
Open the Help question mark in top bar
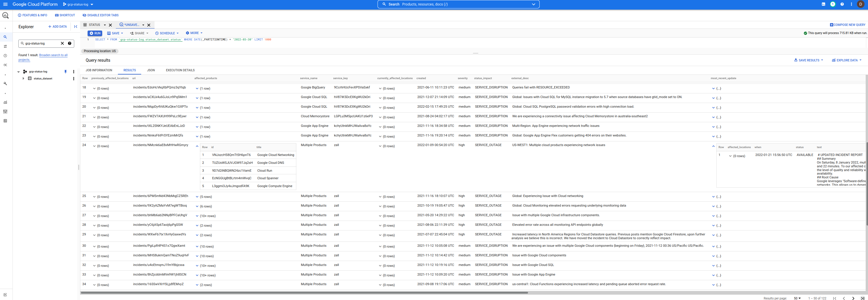[x=842, y=4]
